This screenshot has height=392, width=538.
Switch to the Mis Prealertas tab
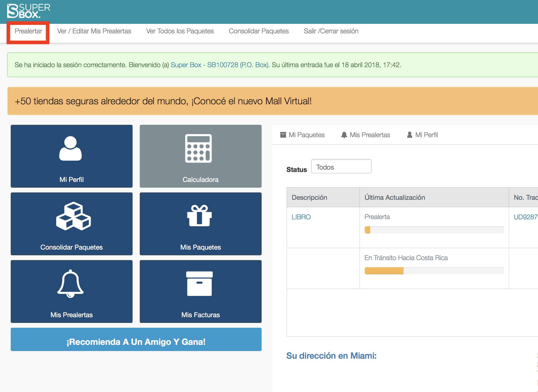366,135
